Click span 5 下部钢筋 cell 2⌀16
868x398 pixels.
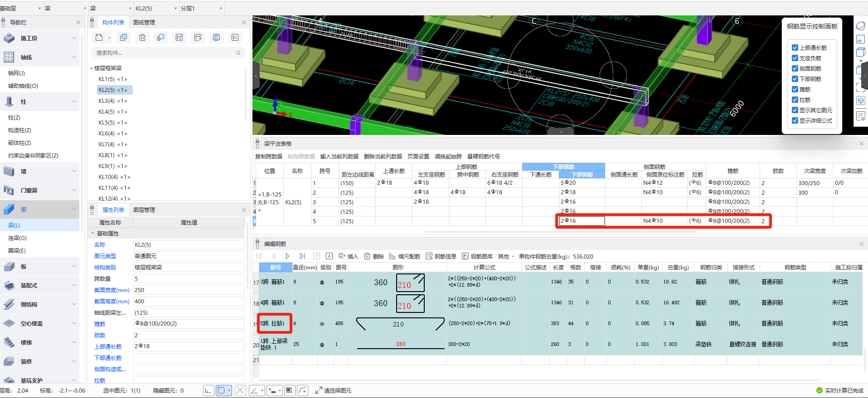(582, 221)
